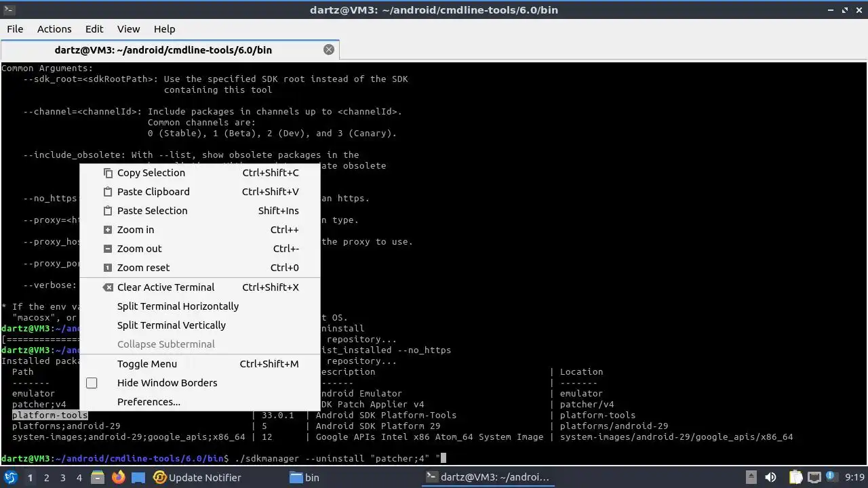Open the terminal window menu icon in title bar
Image resolution: width=868 pixels, height=488 pixels.
(x=9, y=10)
